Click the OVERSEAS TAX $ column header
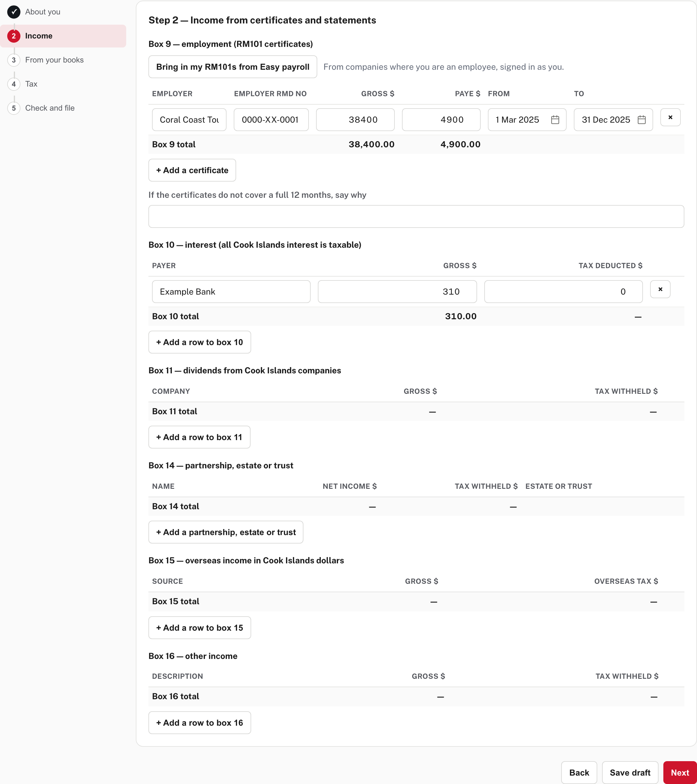The image size is (697, 784). click(x=626, y=581)
